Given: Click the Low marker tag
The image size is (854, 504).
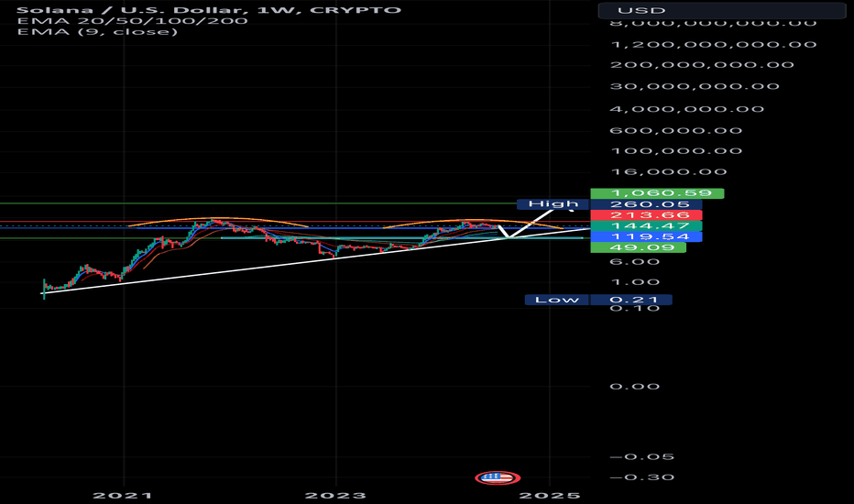Looking at the screenshot, I should coord(556,300).
